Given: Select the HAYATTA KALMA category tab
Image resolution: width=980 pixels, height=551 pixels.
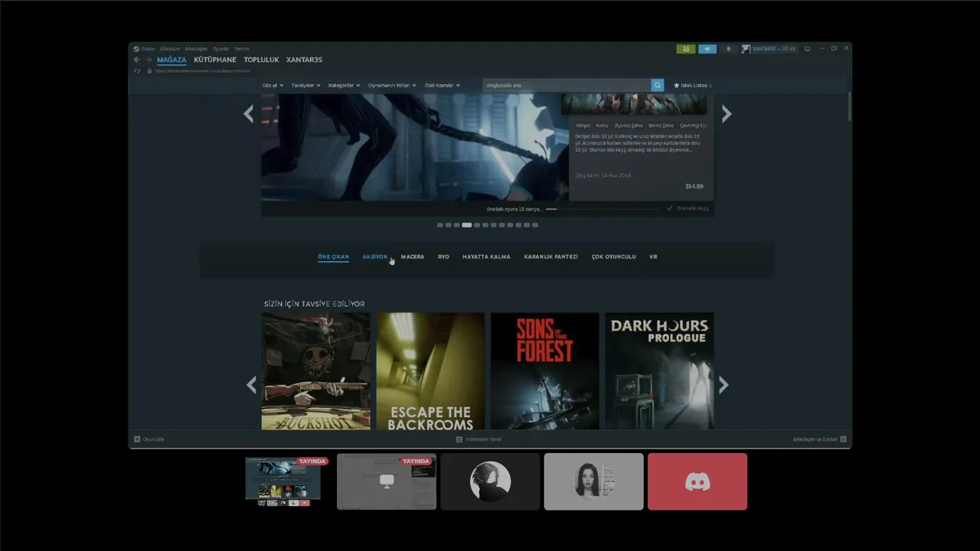Looking at the screenshot, I should 486,257.
